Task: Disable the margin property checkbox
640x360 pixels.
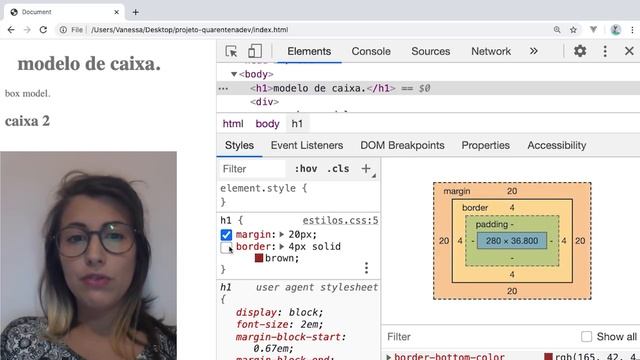Action: (x=226, y=235)
